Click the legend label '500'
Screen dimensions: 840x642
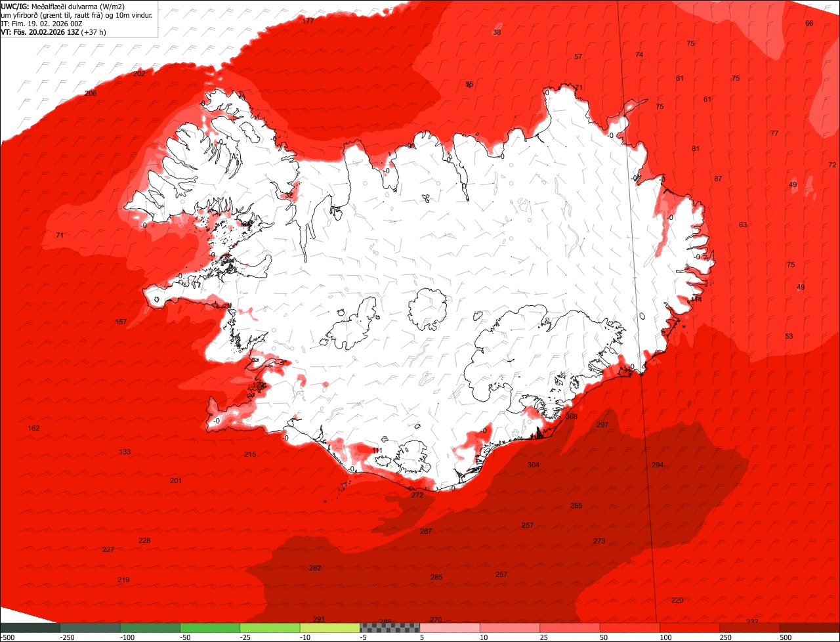tap(786, 637)
